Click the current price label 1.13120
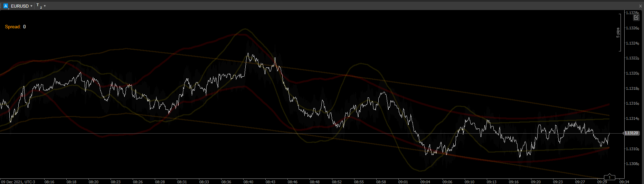 631,133
